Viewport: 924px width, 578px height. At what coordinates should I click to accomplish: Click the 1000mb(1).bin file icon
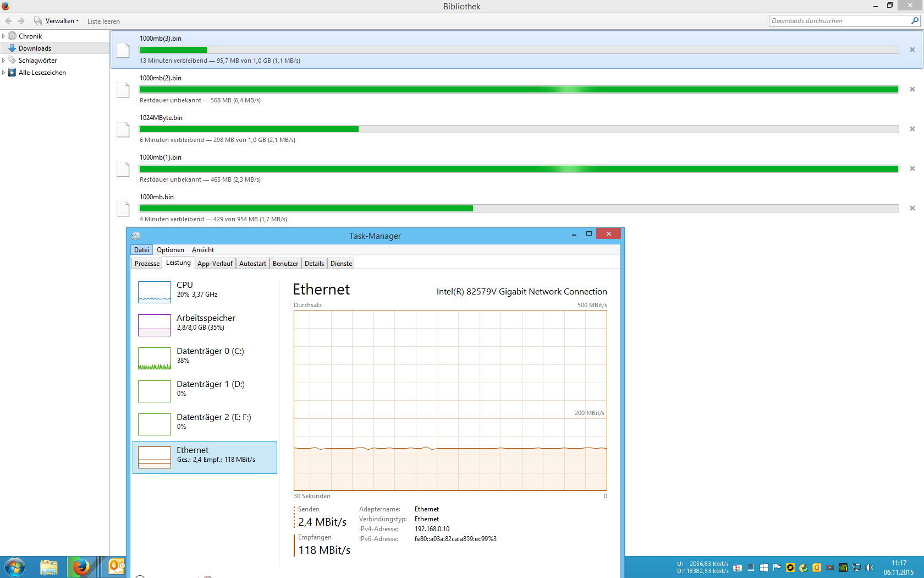pos(123,169)
